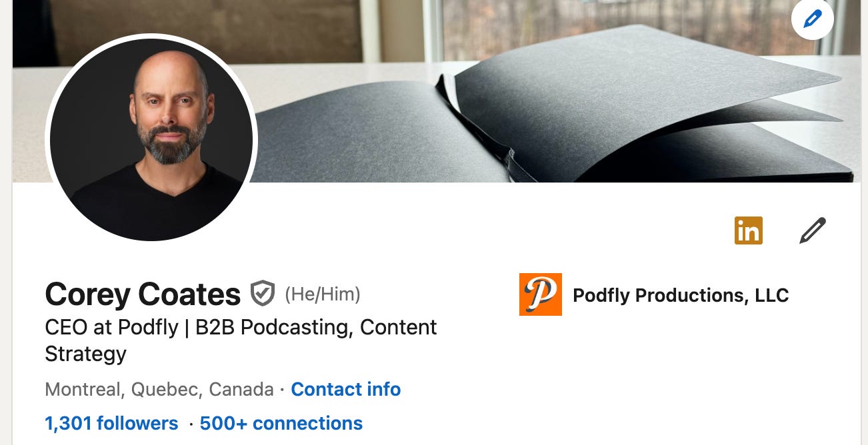This screenshot has height=445, width=868.
Task: Open the 500+ connections link
Action: coord(281,423)
